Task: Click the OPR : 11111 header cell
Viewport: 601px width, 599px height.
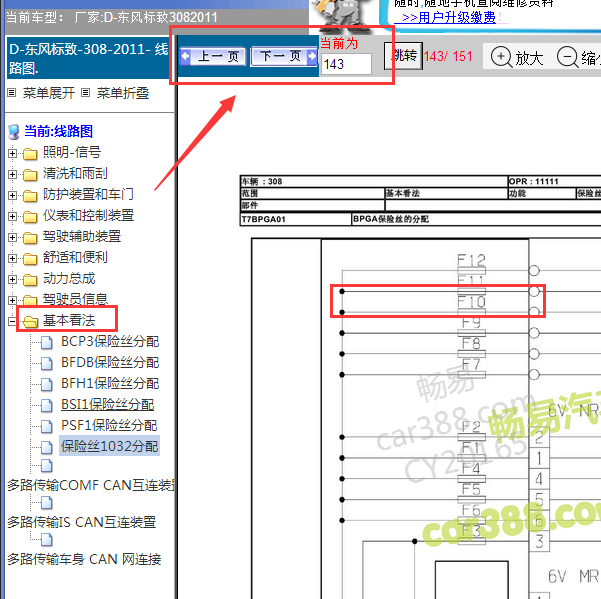Action: click(x=554, y=181)
